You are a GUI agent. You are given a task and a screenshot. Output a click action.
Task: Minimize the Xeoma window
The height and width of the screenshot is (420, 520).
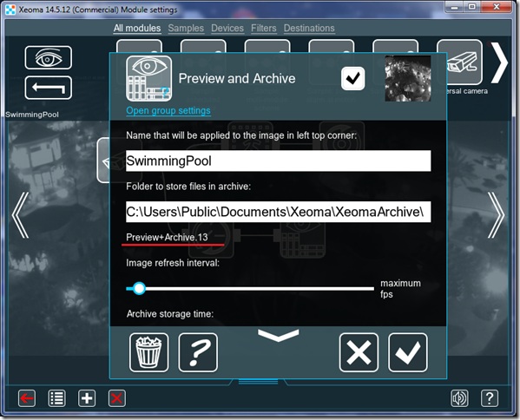click(x=454, y=7)
